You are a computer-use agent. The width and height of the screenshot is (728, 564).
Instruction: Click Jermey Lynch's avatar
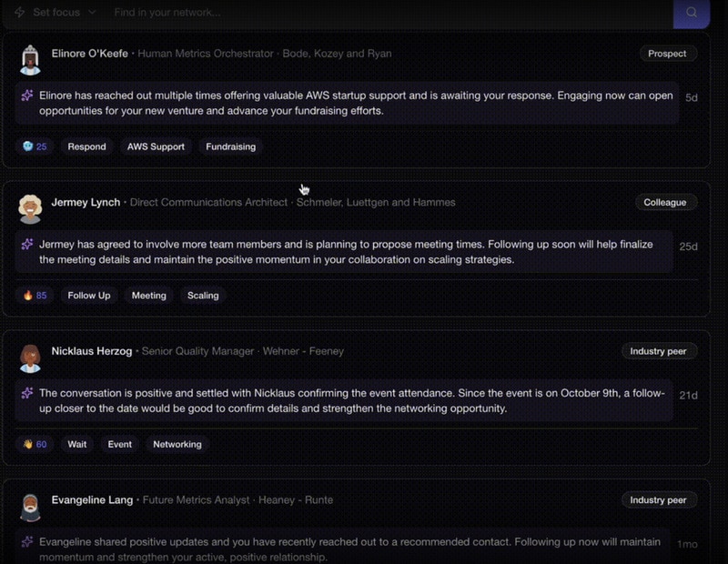(30, 208)
